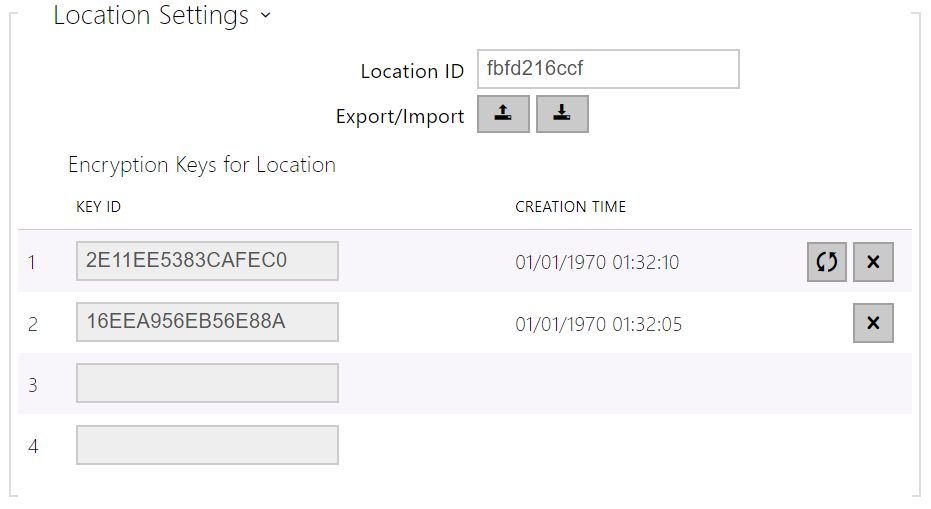Screen dimensions: 931x509
Task: Select the first Key ID field
Action: pos(207,261)
